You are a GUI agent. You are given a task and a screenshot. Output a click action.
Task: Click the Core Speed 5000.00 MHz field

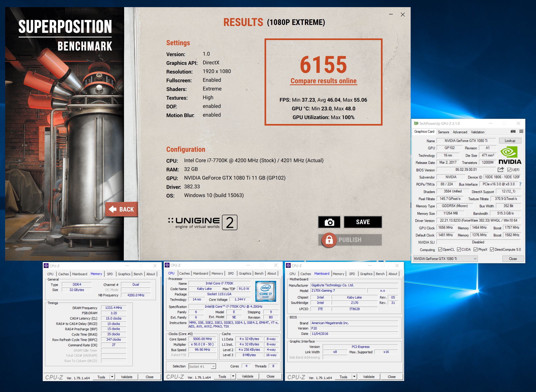click(x=202, y=339)
